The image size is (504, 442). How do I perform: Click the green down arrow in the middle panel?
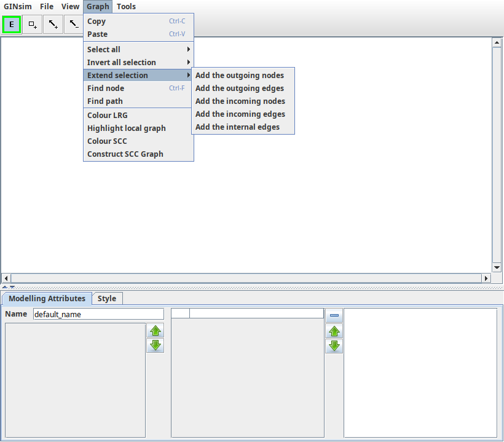[334, 345]
